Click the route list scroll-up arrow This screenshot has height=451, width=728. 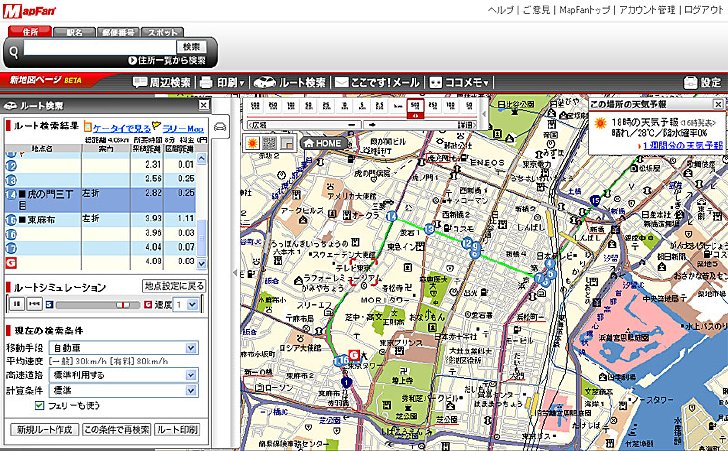(202, 158)
